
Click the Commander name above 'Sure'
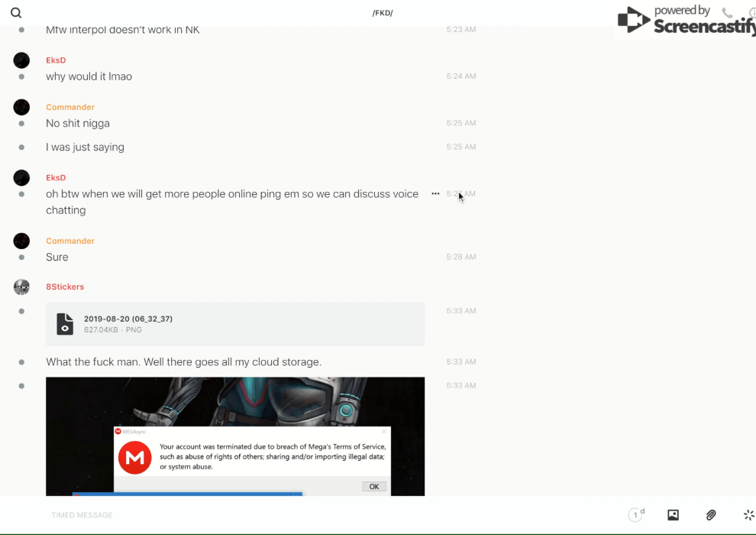point(70,241)
